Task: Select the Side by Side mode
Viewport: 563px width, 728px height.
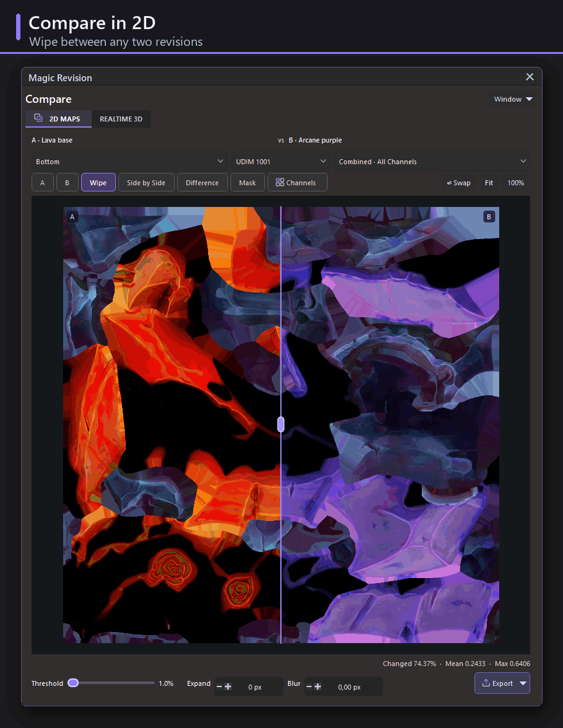Action: click(146, 182)
